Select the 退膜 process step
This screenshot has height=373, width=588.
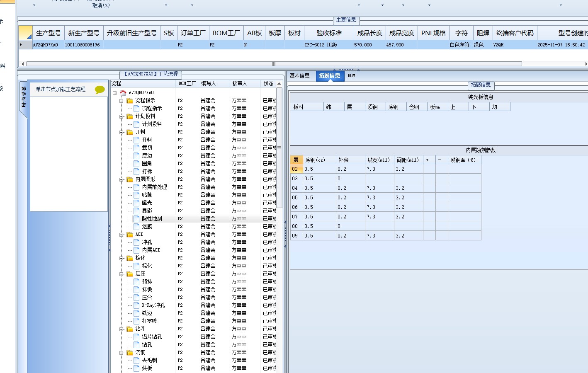[147, 226]
